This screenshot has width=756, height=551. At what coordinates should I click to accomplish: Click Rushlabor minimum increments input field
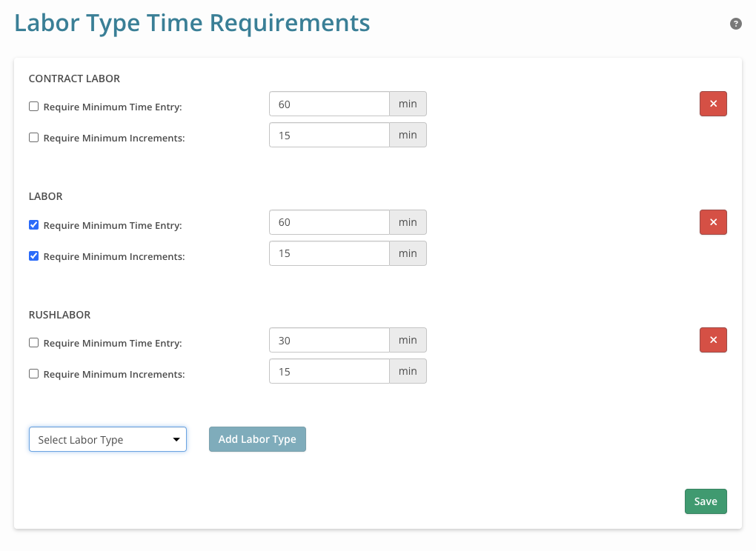pos(329,371)
